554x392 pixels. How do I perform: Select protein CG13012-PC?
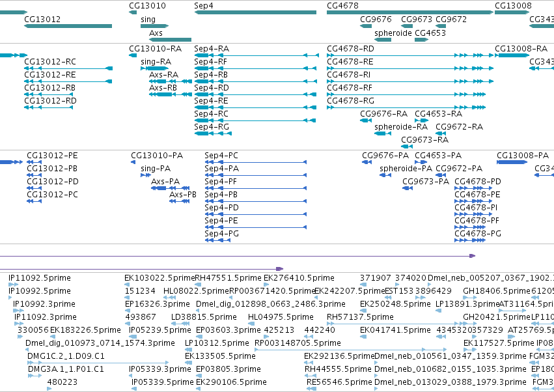[52, 195]
